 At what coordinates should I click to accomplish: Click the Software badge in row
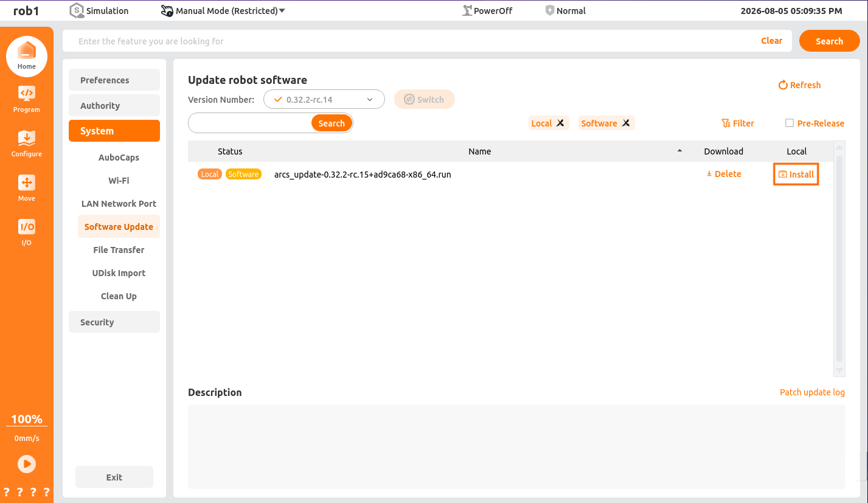pos(243,174)
